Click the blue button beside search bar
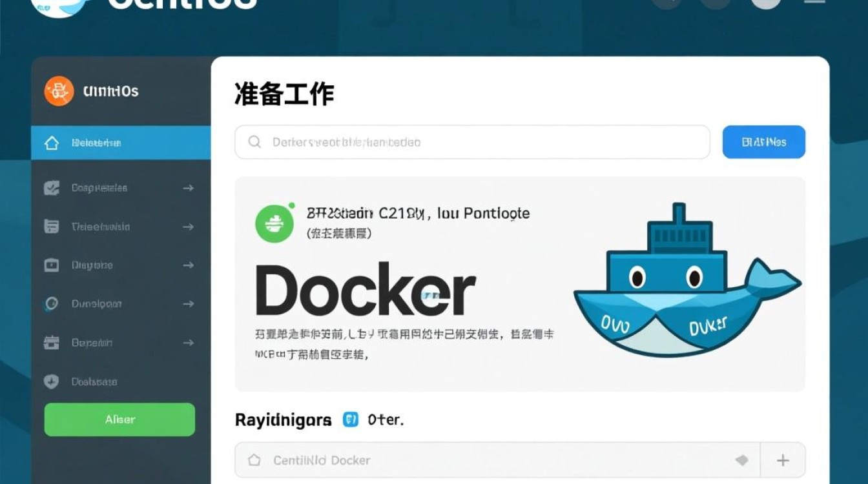This screenshot has width=868, height=484. click(763, 142)
